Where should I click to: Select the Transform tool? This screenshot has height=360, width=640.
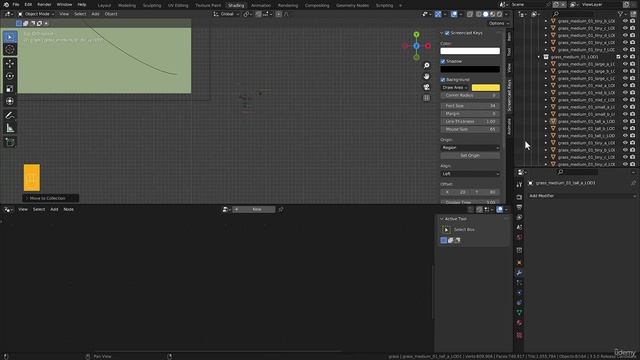pyautogui.click(x=10, y=101)
